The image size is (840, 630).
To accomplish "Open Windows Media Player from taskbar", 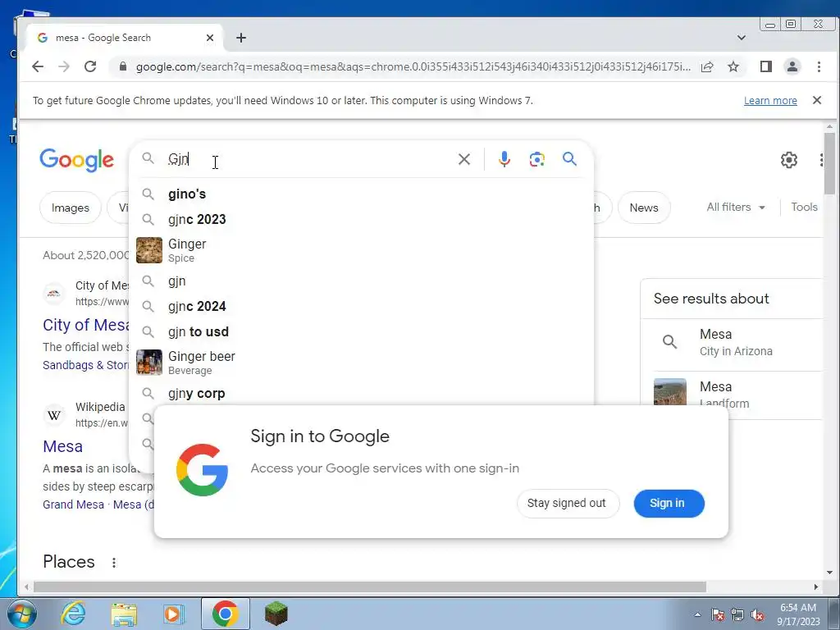I will [172, 614].
